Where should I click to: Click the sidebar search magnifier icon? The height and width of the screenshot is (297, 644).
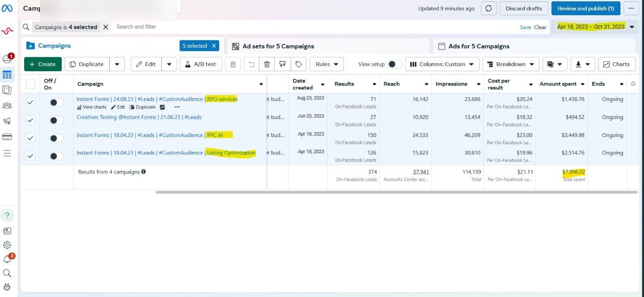click(7, 273)
